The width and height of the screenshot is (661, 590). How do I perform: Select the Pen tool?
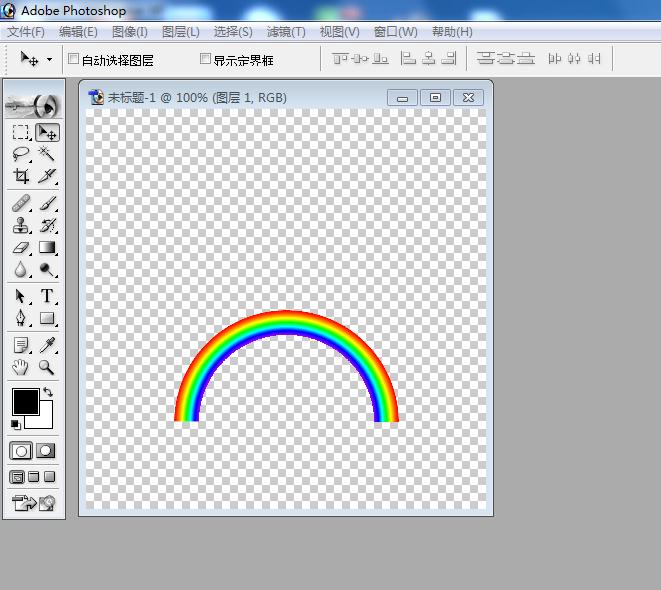pyautogui.click(x=20, y=318)
